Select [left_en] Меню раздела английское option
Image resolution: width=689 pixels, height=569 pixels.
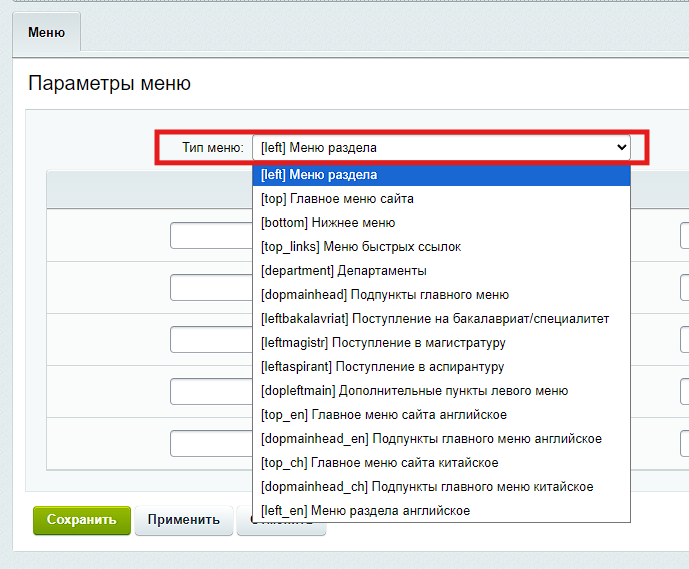pyautogui.click(x=441, y=511)
